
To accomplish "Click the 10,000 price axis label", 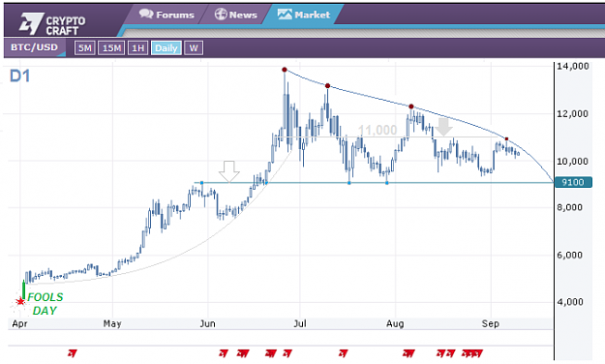I will (573, 162).
